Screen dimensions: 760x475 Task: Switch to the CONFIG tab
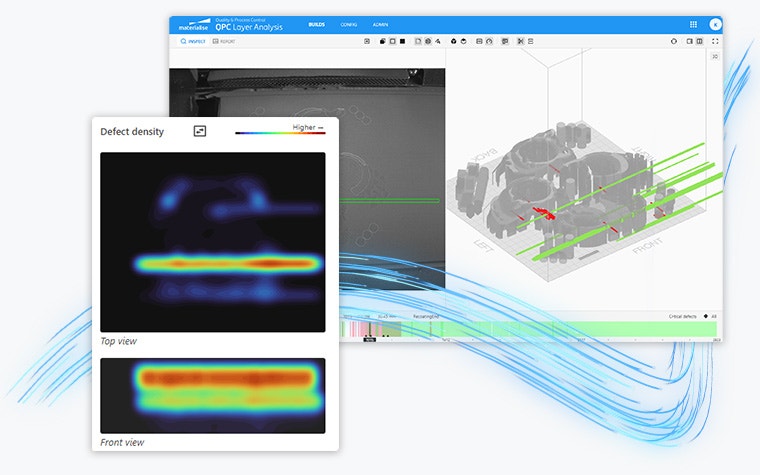tap(348, 24)
